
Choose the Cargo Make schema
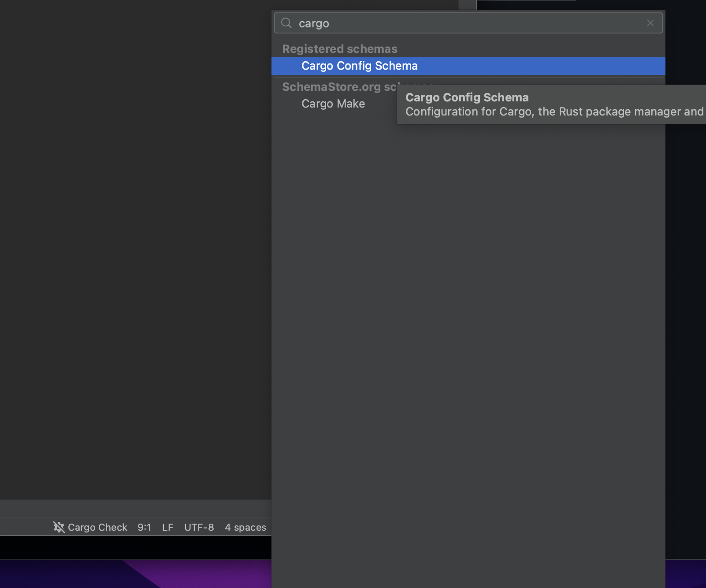tap(333, 104)
